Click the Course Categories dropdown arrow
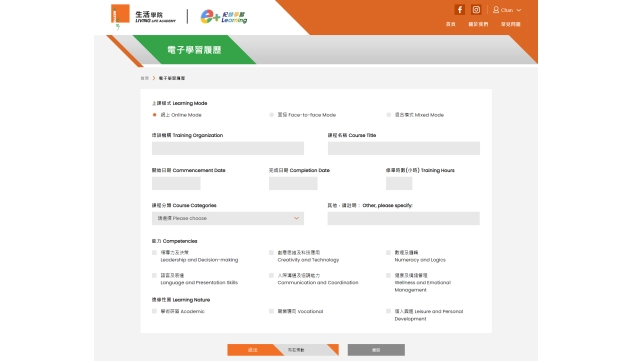Image resolution: width=633 pixels, height=361 pixels. click(x=296, y=218)
